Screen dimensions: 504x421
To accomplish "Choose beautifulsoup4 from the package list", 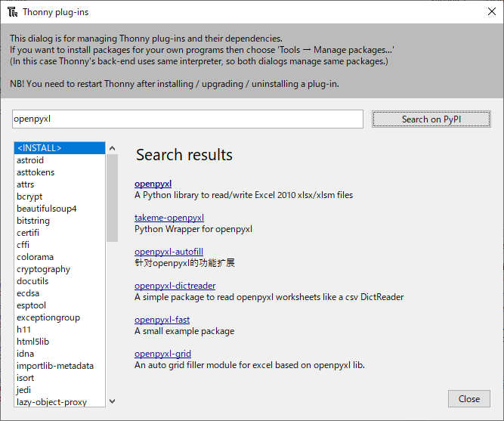I will (x=46, y=209).
